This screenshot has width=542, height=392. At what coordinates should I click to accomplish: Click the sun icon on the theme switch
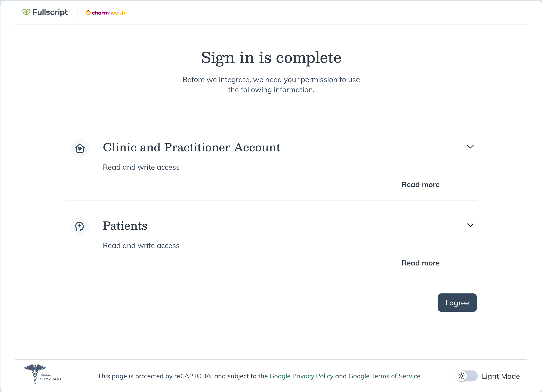461,376
